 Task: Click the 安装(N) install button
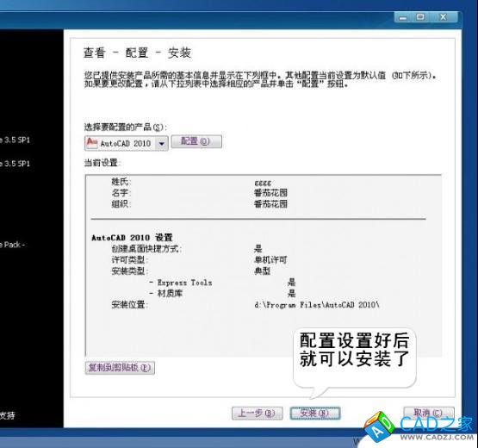[315, 413]
